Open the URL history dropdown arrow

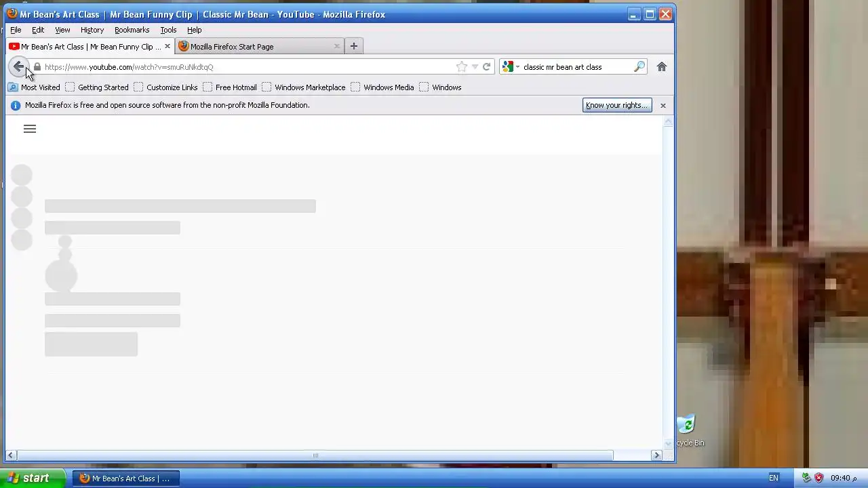475,66
